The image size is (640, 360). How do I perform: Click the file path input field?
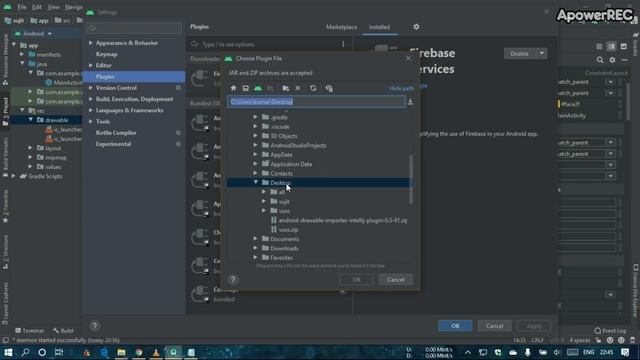point(316,102)
